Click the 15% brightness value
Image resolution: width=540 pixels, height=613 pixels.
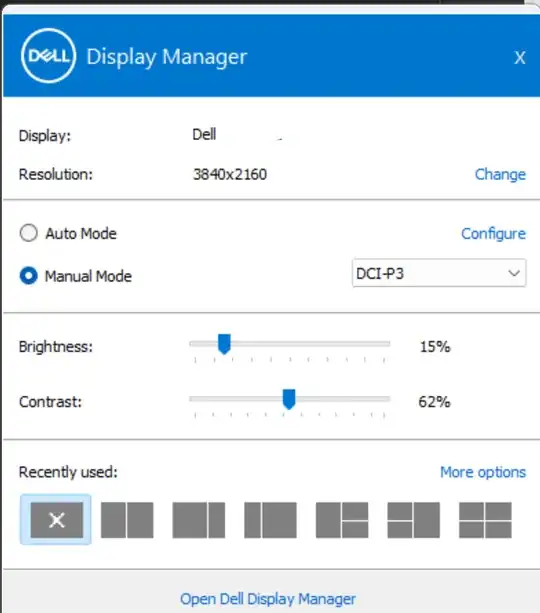coord(435,347)
